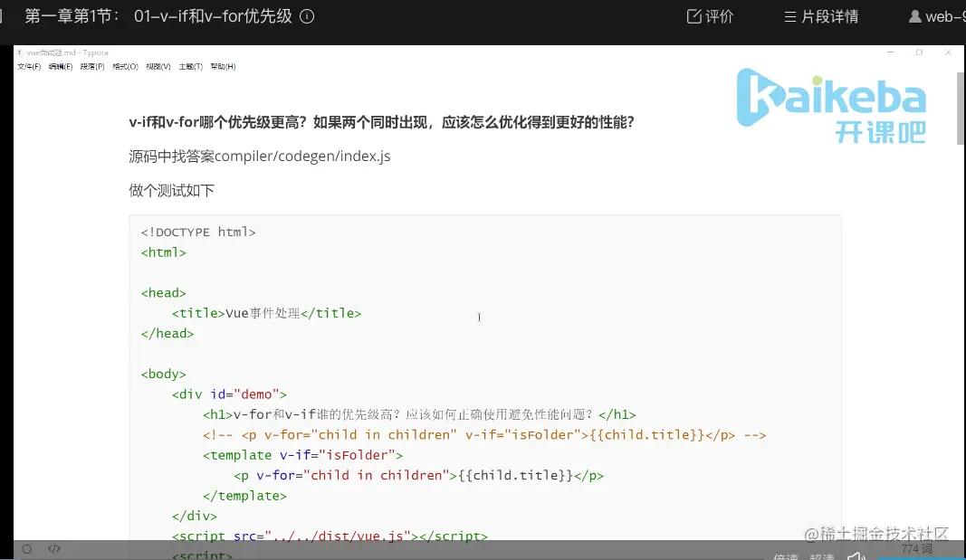Close the Typora window
This screenshot has width=966, height=560.
(948, 52)
